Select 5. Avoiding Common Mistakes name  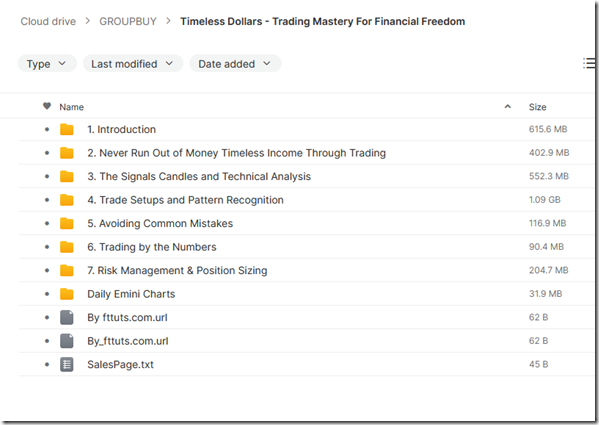160,223
